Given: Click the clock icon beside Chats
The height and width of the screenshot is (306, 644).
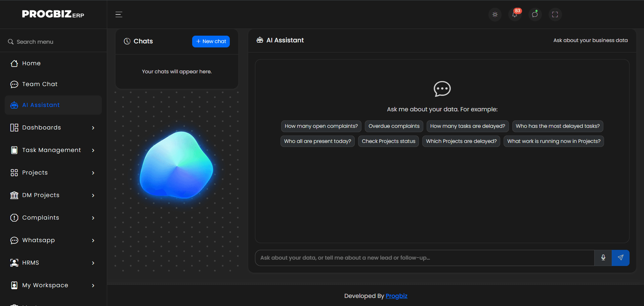Looking at the screenshot, I should (127, 41).
